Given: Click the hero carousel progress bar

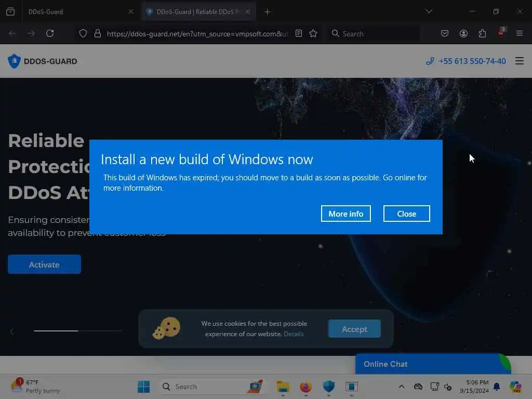Looking at the screenshot, I should pyautogui.click(x=78, y=330).
